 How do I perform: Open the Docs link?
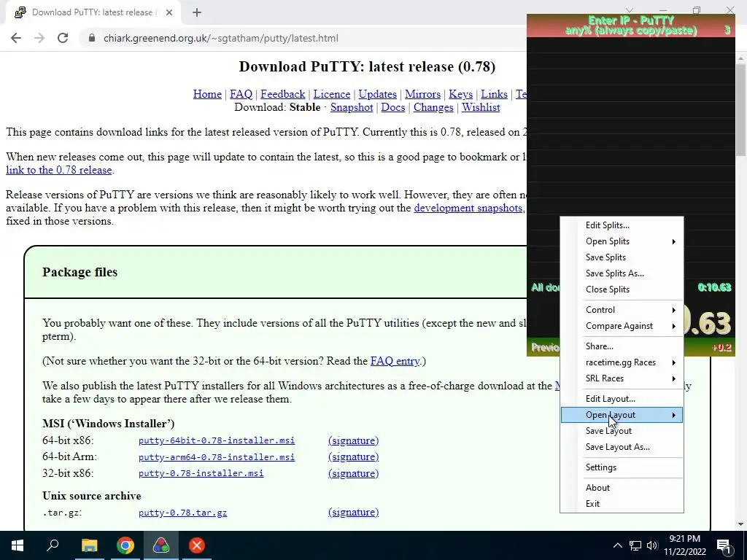click(393, 108)
